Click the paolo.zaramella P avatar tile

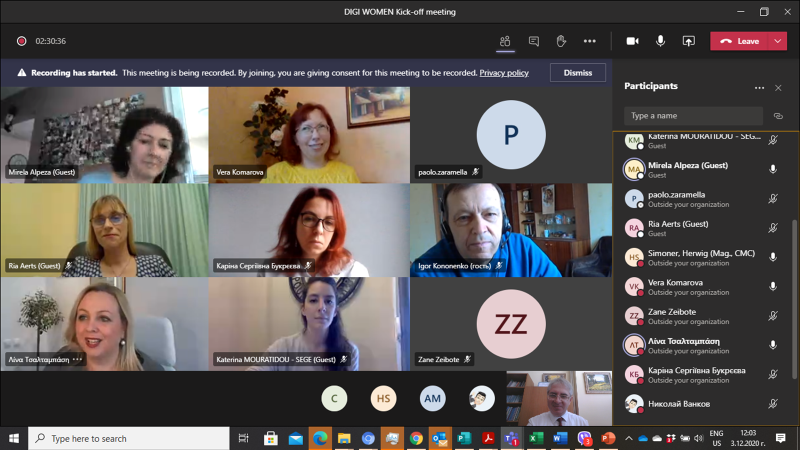tap(511, 135)
